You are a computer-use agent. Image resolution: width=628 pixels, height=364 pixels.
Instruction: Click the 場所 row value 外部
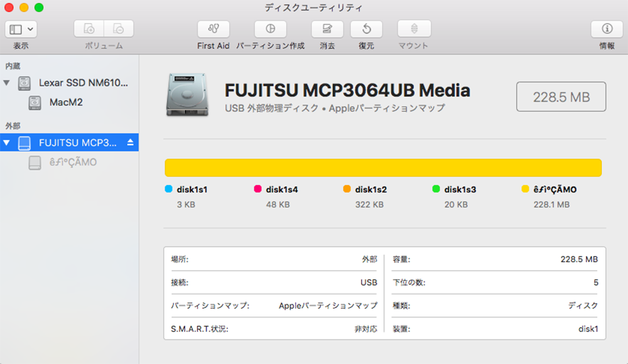(x=370, y=259)
